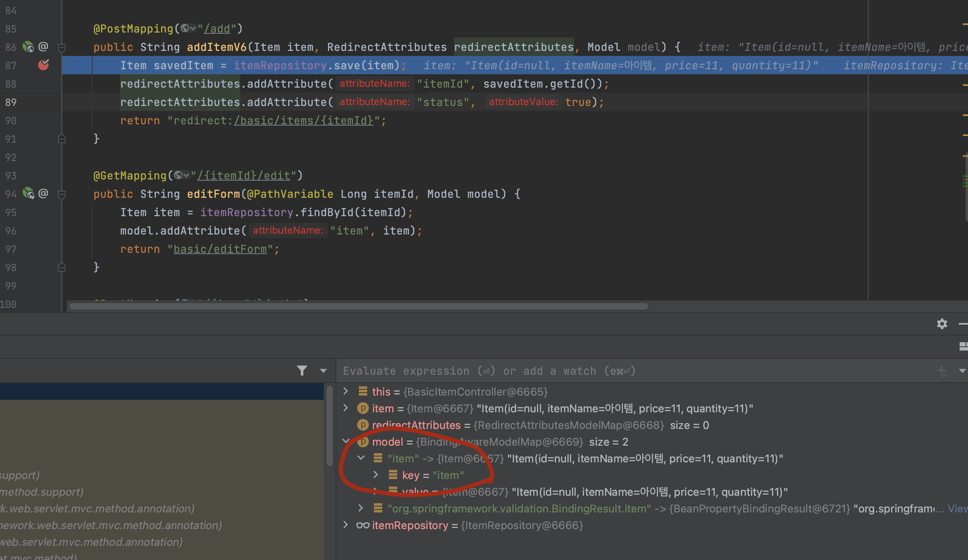
Task: Open the frames filter dropdown arrow
Action: pos(323,371)
